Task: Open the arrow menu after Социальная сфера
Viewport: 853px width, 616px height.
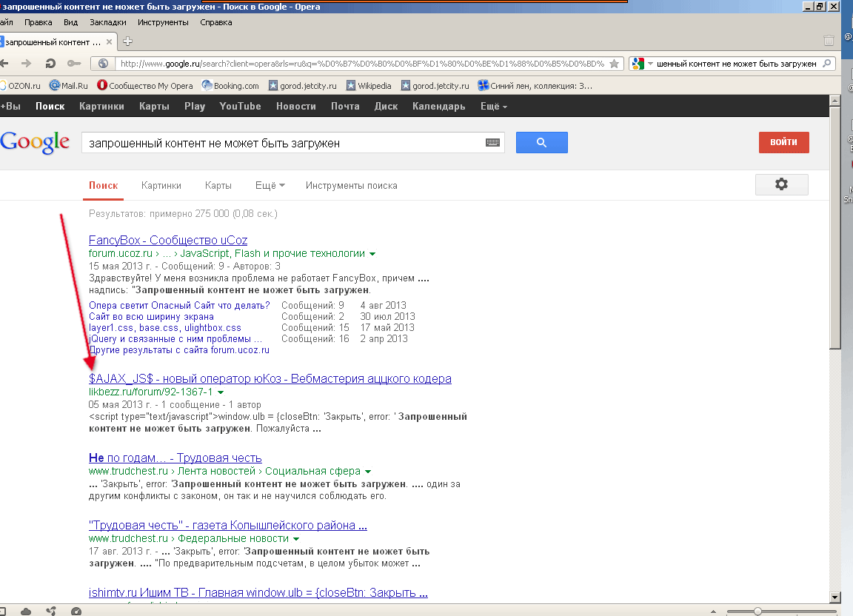Action: coord(368,472)
